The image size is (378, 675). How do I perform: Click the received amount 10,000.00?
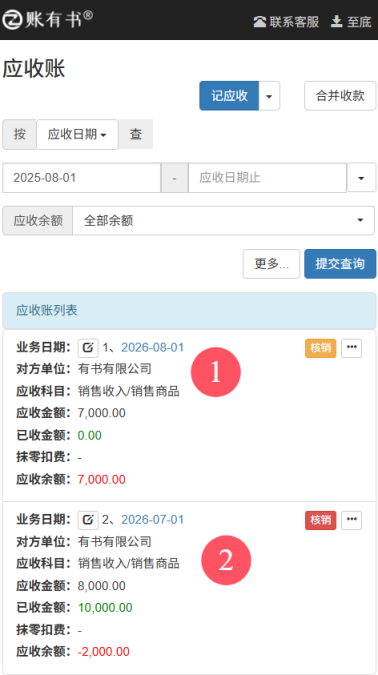(x=105, y=608)
